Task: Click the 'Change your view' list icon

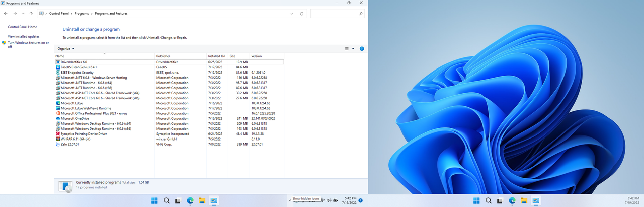Action: (347, 49)
